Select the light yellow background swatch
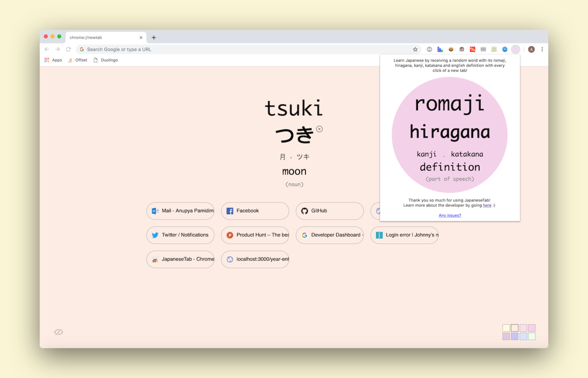 (506, 328)
